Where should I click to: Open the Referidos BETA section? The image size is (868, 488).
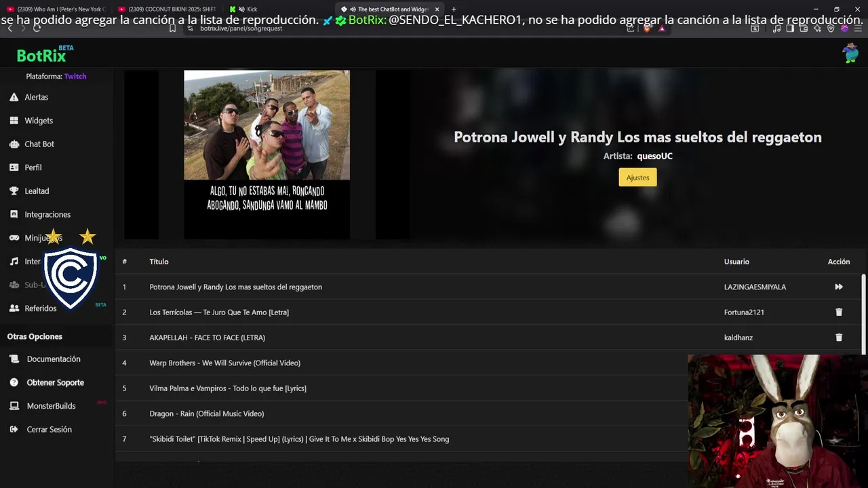41,308
